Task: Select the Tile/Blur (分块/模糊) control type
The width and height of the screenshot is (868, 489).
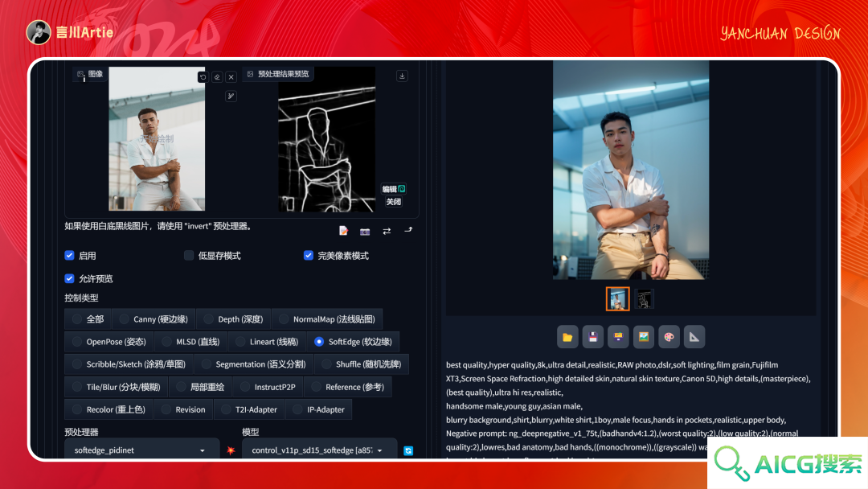Action: pos(117,387)
